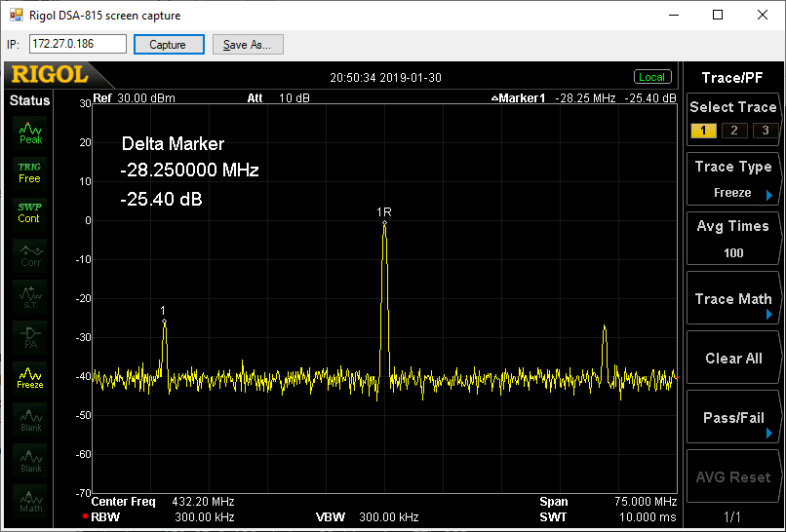Click the Trace/PF menu title
This screenshot has height=532, width=786.
(732, 78)
